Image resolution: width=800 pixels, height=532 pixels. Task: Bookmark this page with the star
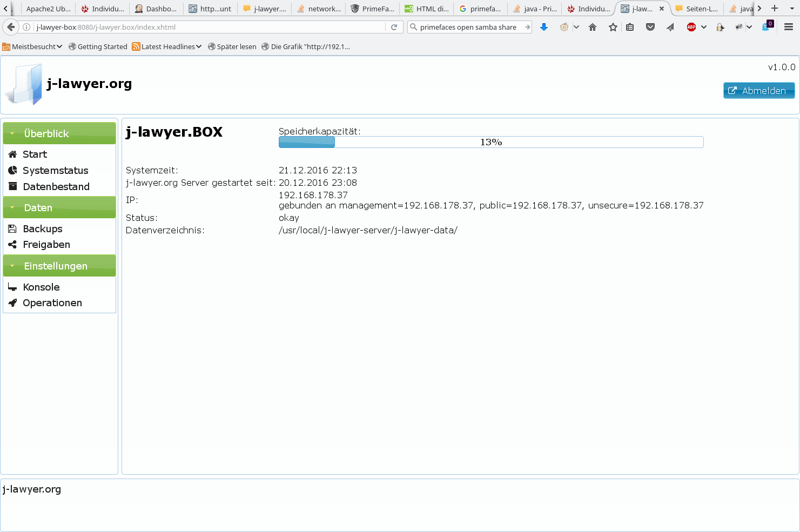tap(613, 27)
